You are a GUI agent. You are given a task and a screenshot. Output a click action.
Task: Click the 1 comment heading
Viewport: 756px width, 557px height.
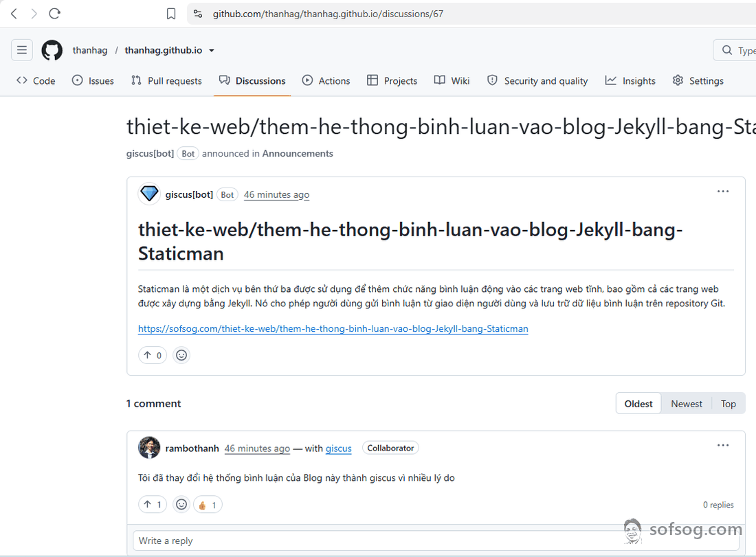click(154, 403)
